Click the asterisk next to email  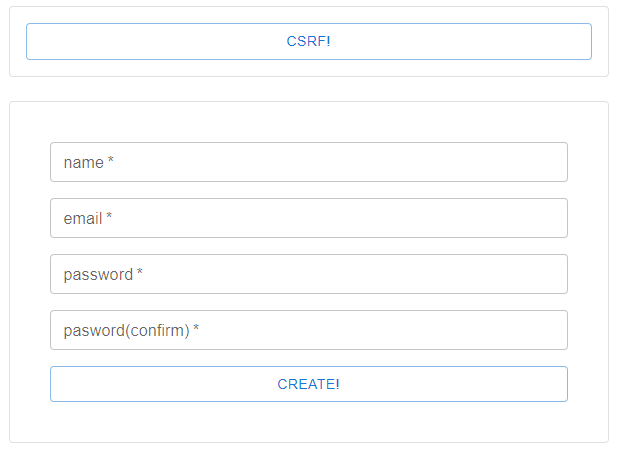[109, 217]
